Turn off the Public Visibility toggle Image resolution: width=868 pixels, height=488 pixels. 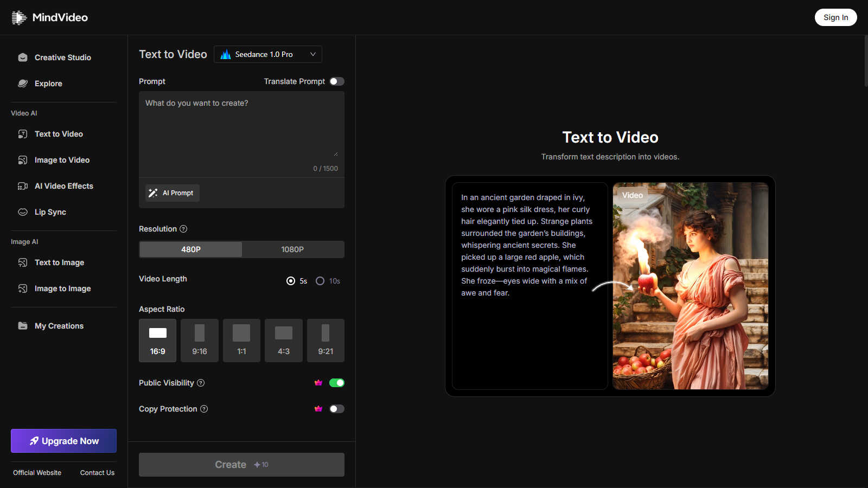point(337,383)
